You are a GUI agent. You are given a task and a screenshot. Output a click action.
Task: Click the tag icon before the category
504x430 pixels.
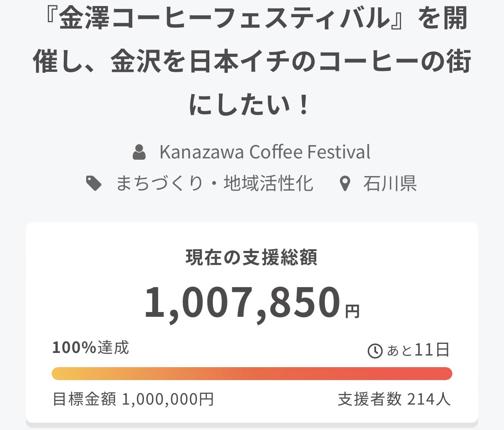tap(94, 184)
